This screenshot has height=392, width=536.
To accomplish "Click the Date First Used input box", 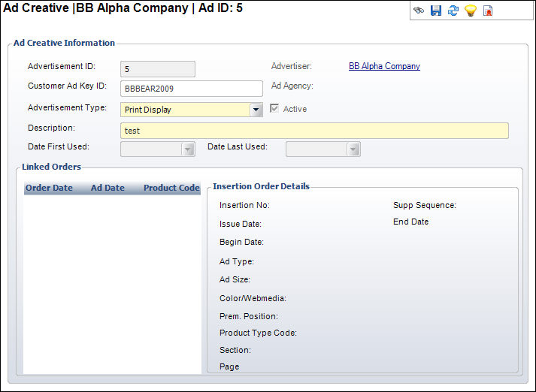I will pos(151,149).
